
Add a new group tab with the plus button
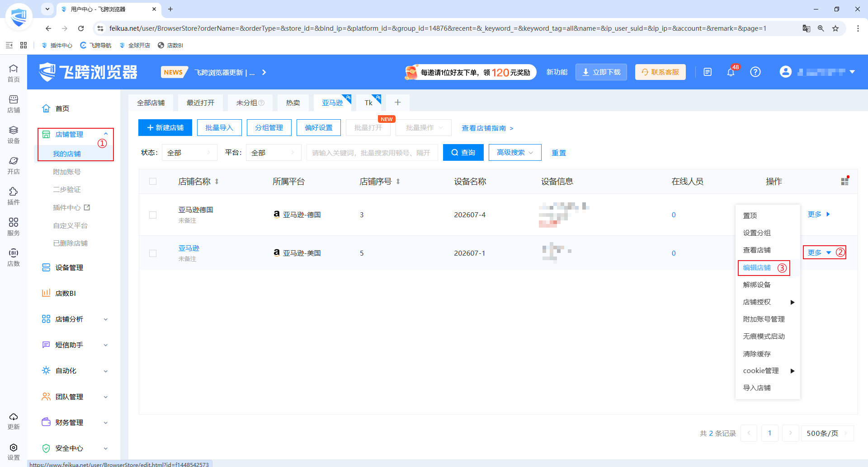click(398, 103)
